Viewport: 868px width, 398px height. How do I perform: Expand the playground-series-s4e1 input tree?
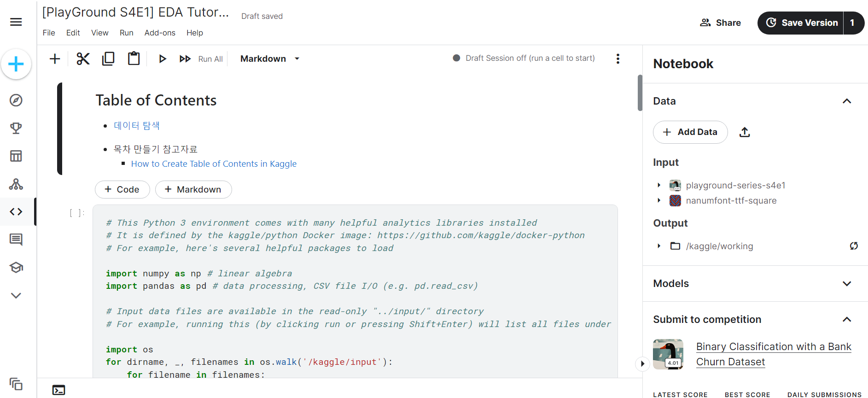click(x=659, y=185)
